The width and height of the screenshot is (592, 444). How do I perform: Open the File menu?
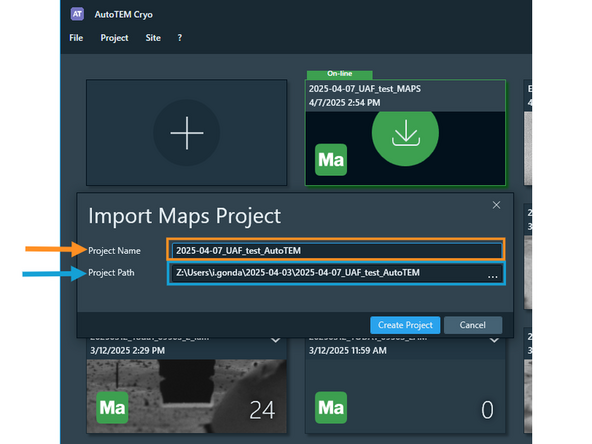(76, 38)
